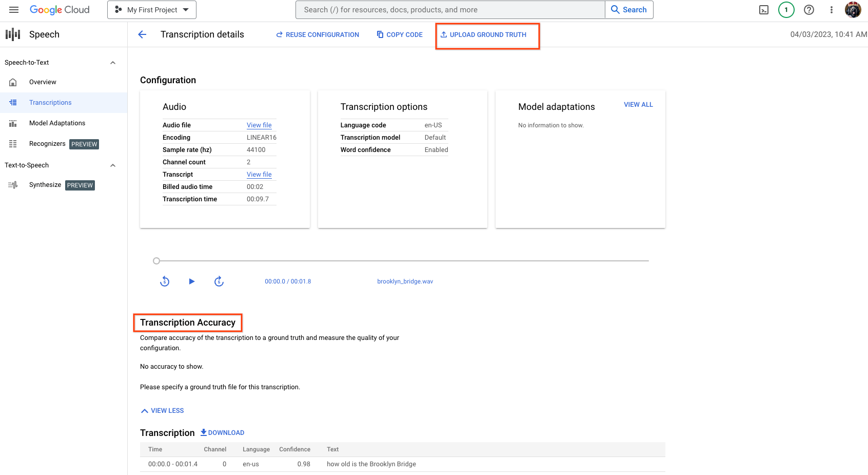Image resolution: width=868 pixels, height=475 pixels.
Task: Collapse the Speech-to-Text sidebar section
Action: tap(113, 62)
